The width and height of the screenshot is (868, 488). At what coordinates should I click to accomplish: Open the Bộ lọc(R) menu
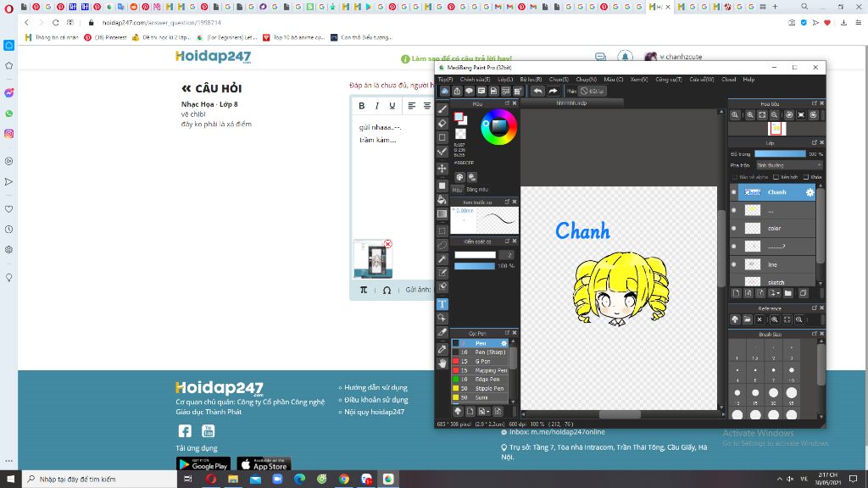click(531, 80)
